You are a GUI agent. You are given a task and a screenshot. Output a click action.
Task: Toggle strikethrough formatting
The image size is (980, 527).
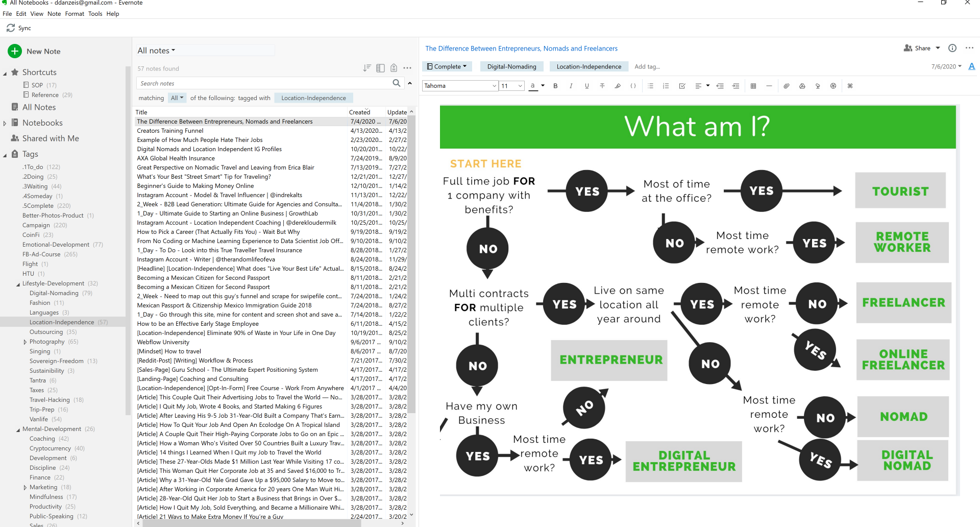pos(602,86)
